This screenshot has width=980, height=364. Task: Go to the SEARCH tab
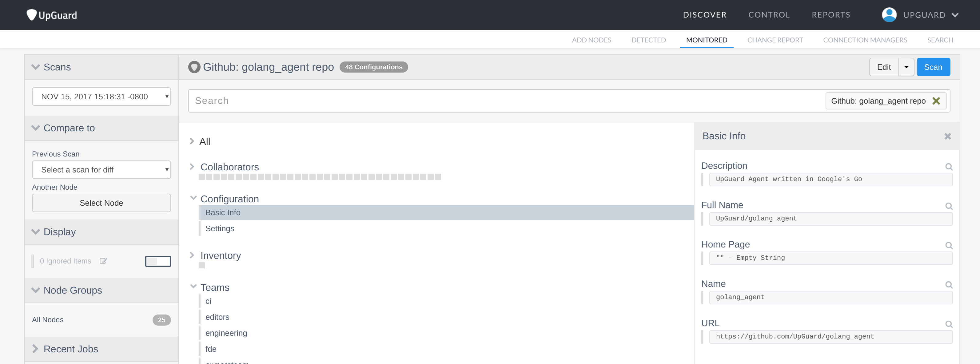(x=940, y=40)
